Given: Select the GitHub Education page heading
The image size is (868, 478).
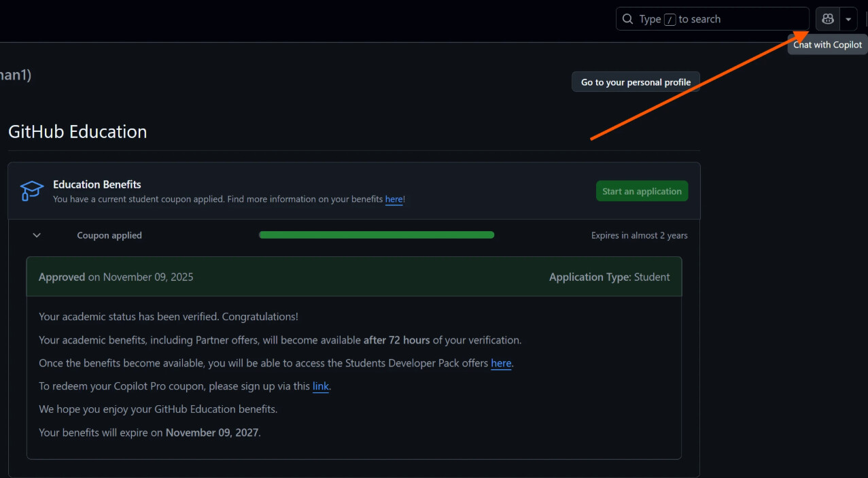Looking at the screenshot, I should (77, 131).
